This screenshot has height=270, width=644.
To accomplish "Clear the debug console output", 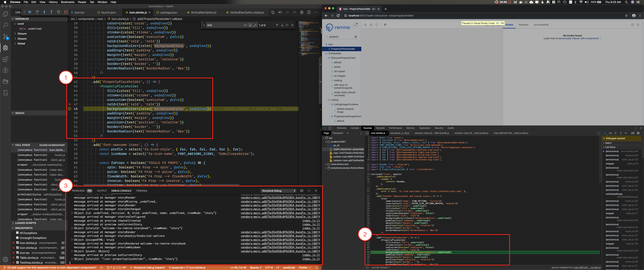I will pos(301,191).
